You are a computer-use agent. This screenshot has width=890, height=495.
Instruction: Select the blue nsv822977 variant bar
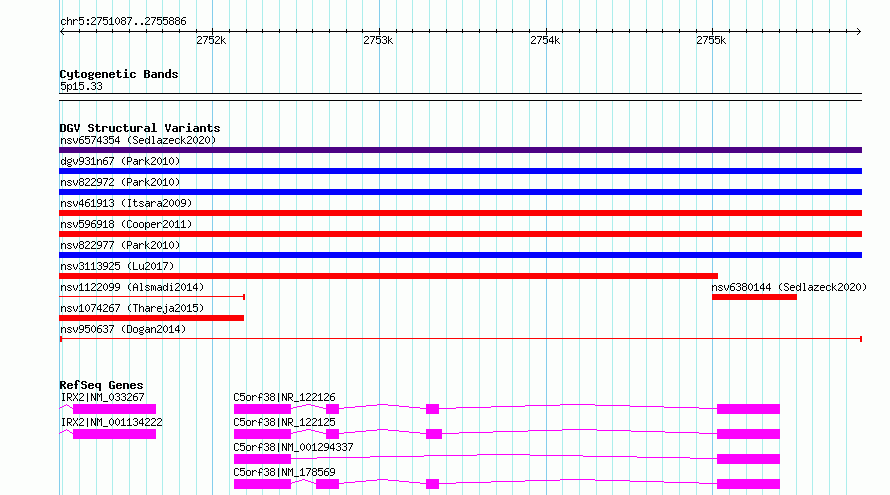click(460, 255)
